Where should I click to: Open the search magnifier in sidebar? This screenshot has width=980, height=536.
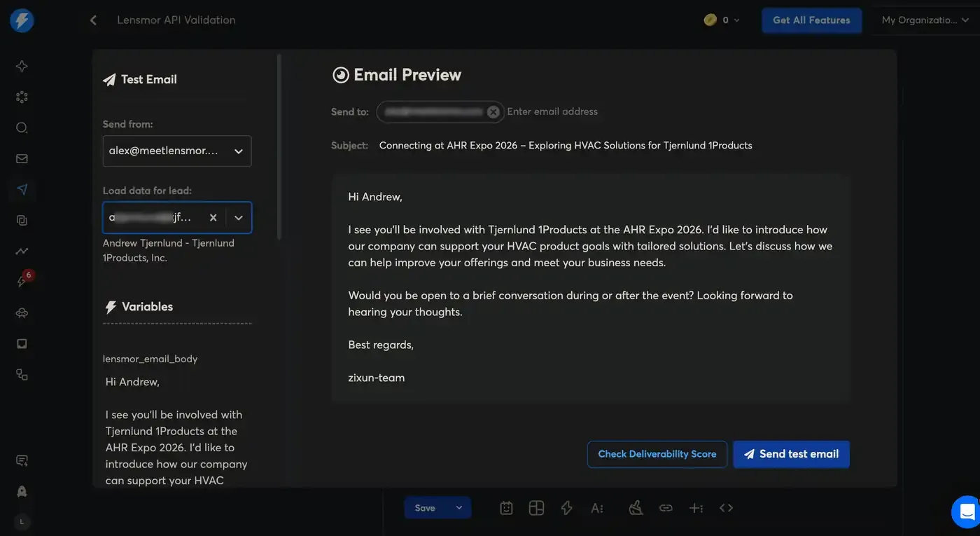(22, 128)
